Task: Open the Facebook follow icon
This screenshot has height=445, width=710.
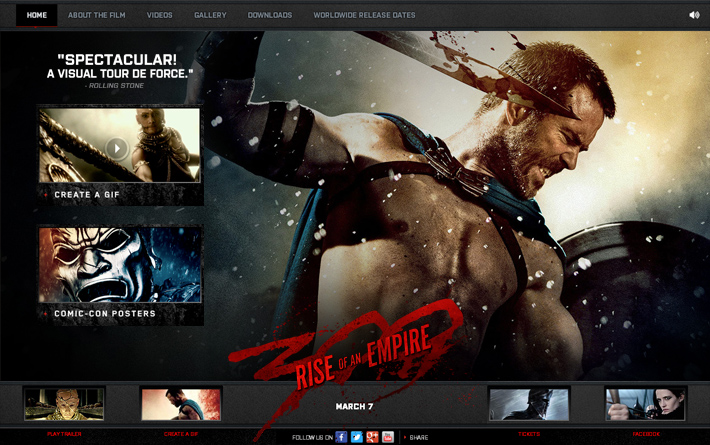Action: [x=341, y=437]
